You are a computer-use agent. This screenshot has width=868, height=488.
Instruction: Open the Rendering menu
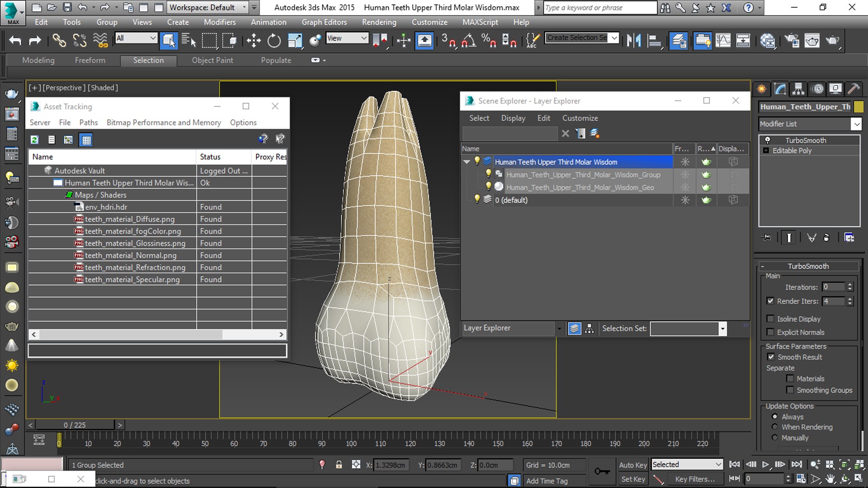379,22
